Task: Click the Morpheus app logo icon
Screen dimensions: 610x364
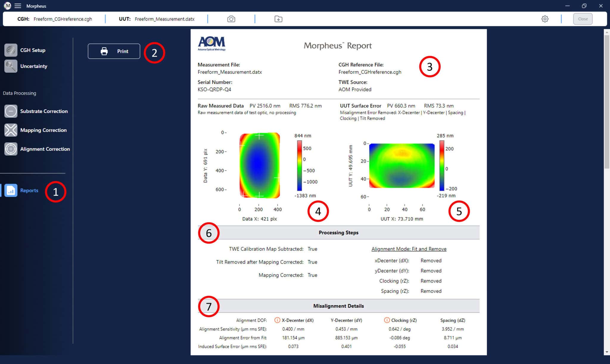Action: point(7,6)
